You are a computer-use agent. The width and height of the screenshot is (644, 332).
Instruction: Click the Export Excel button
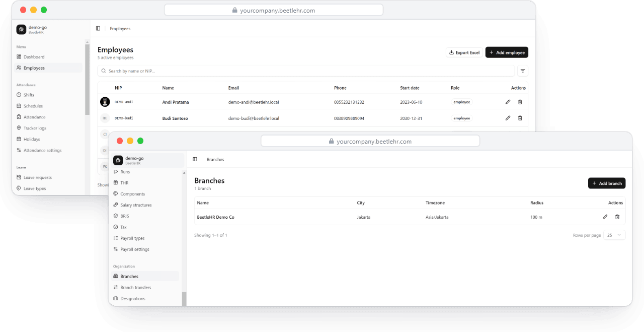(x=464, y=52)
